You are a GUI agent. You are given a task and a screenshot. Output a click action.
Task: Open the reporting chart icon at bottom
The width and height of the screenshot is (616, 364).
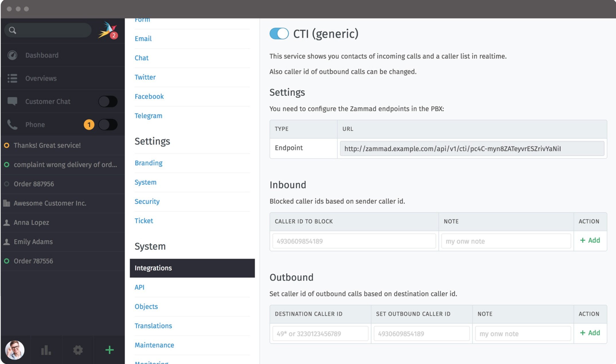pos(46,350)
